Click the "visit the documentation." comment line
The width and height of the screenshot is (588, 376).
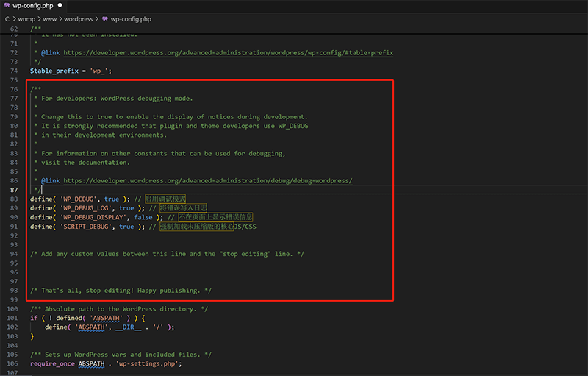pos(85,163)
